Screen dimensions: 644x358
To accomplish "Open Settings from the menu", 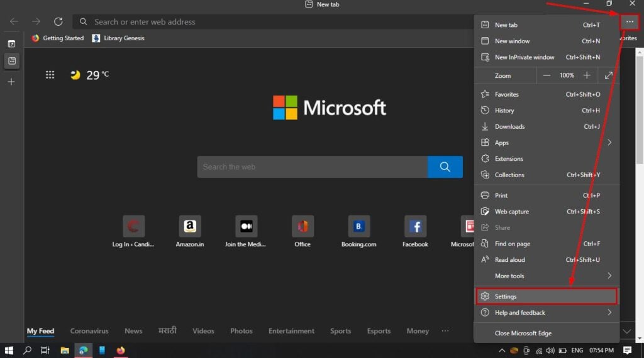I will 547,296.
